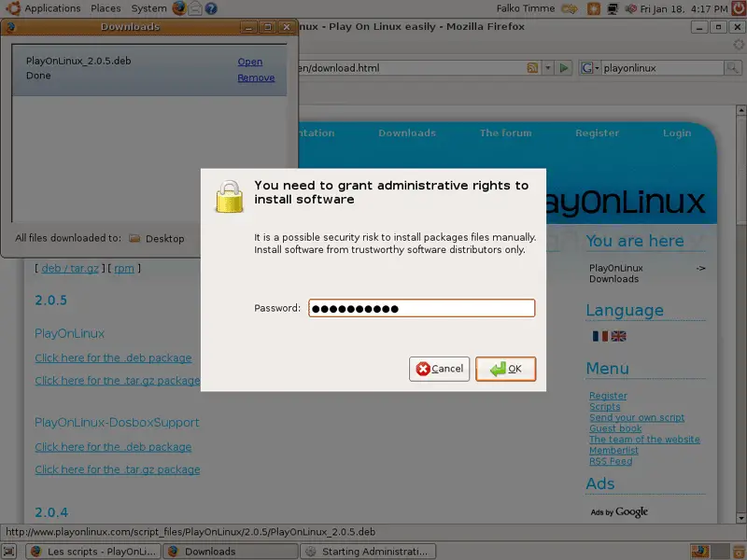
Task: Click Register link in the Menu sidebar
Action: (609, 396)
